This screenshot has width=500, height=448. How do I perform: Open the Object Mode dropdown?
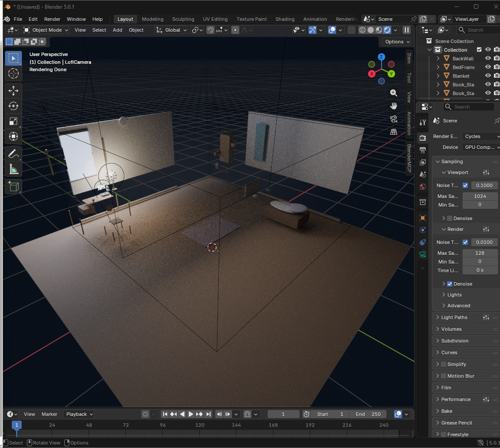point(46,30)
